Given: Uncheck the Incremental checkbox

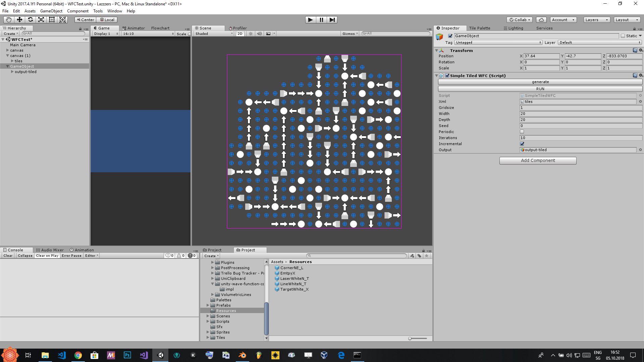Looking at the screenshot, I should click(522, 144).
